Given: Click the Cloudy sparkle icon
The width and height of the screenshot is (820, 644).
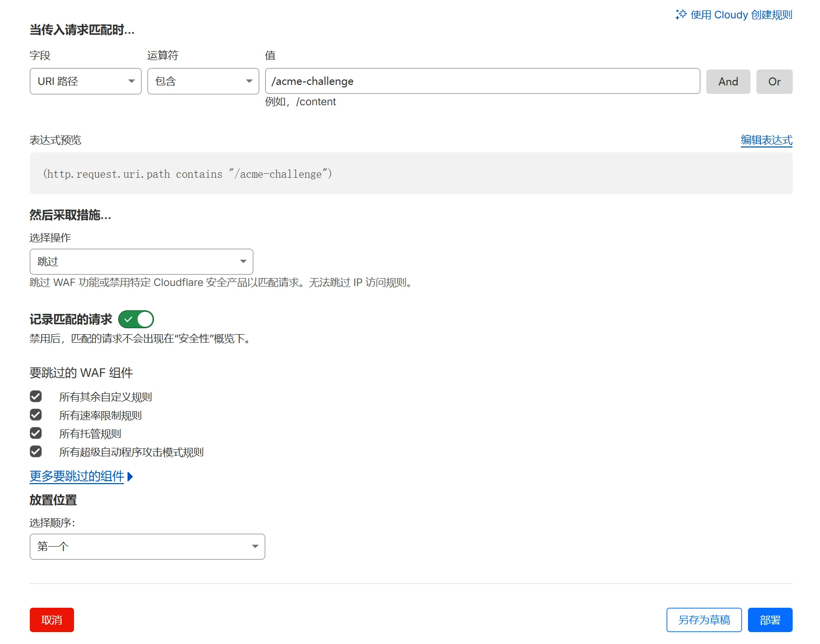Looking at the screenshot, I should pos(681,14).
